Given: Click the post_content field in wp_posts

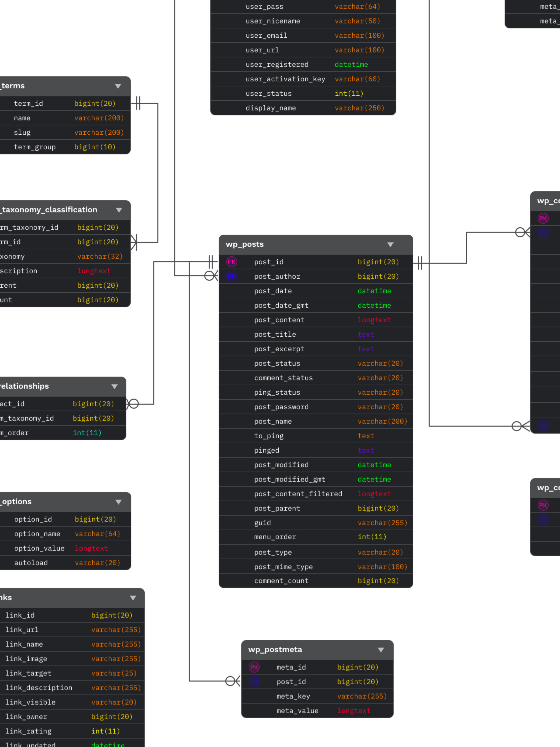Looking at the screenshot, I should pos(316,320).
